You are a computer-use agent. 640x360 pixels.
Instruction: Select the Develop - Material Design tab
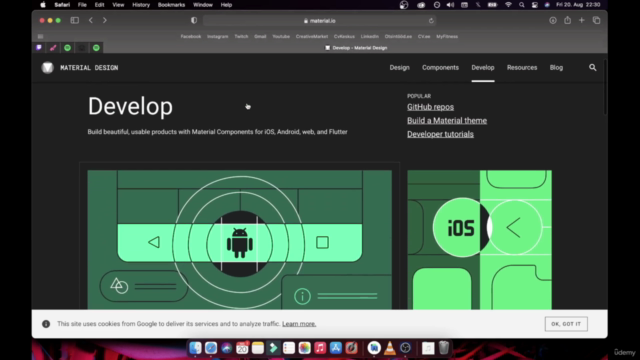pos(356,48)
